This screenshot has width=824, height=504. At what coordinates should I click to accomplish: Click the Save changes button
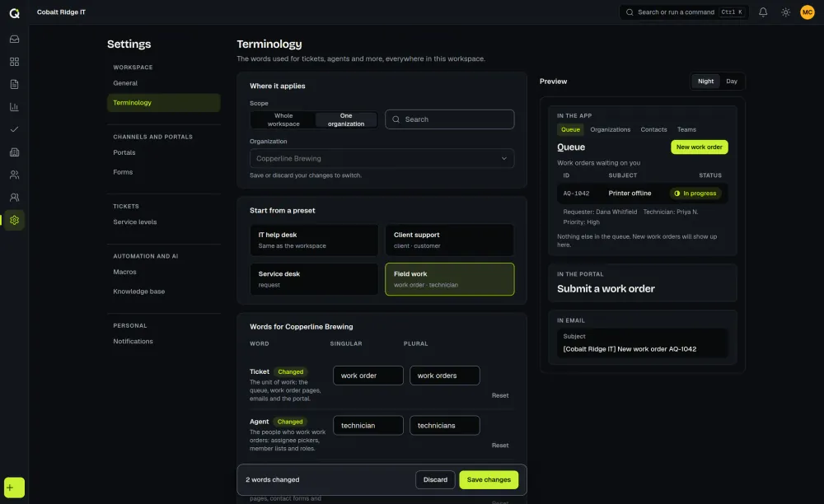489,480
